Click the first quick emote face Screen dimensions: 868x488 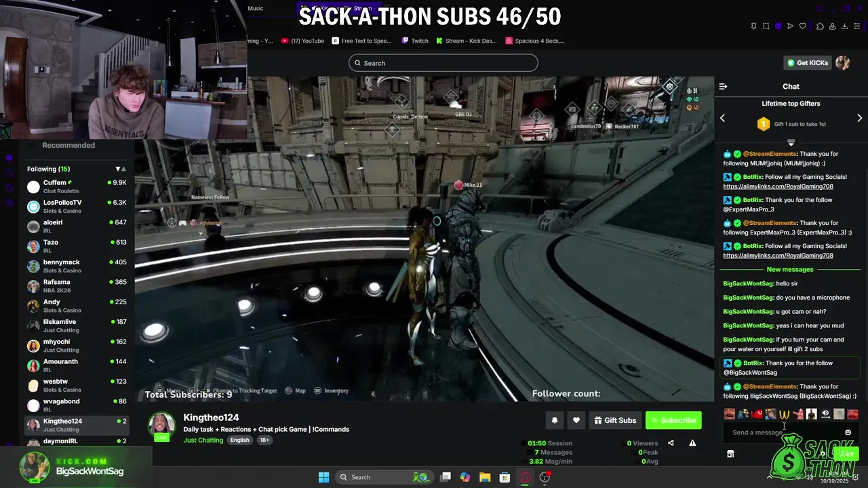[x=730, y=414]
